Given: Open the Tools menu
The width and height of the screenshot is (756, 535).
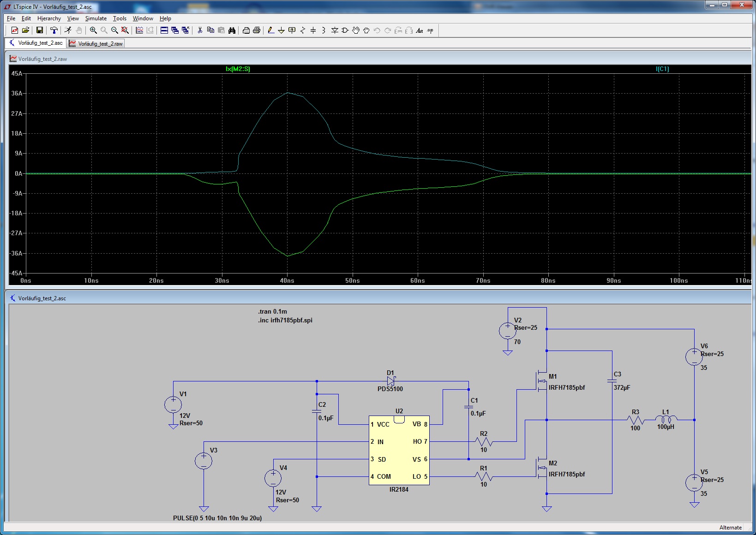Looking at the screenshot, I should pyautogui.click(x=120, y=18).
